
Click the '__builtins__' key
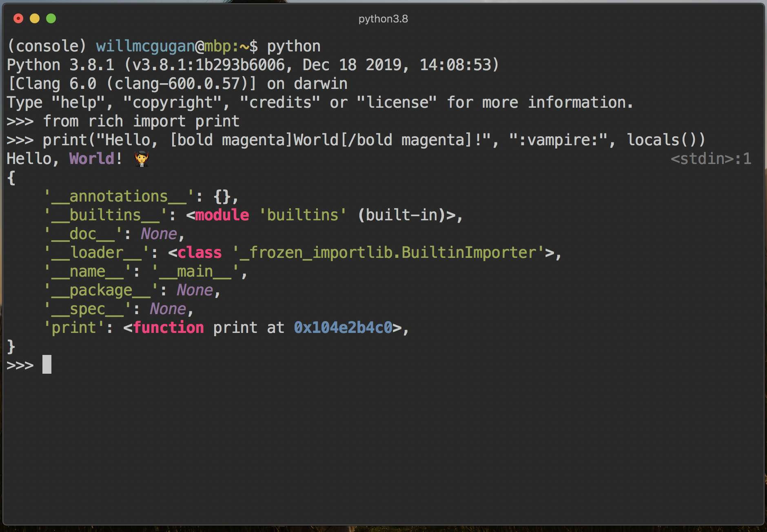(105, 215)
